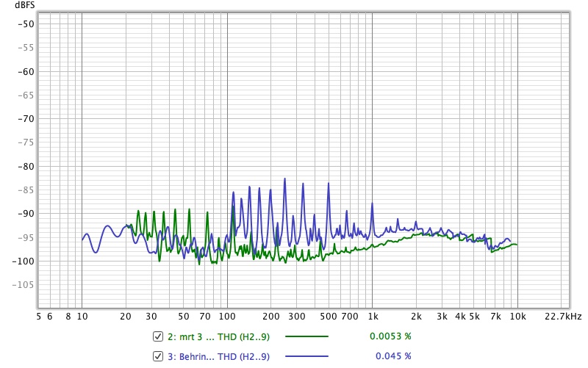The height and width of the screenshot is (368, 588).
Task: Click the 500 frequency axis label
Action: tap(329, 317)
